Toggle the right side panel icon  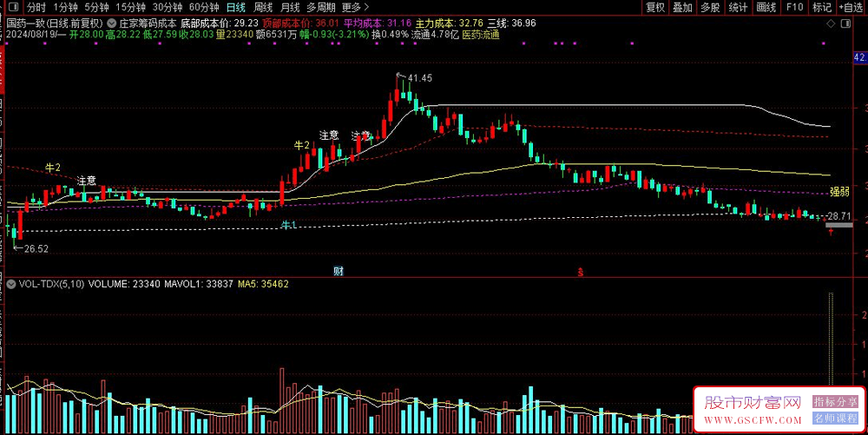[845, 23]
